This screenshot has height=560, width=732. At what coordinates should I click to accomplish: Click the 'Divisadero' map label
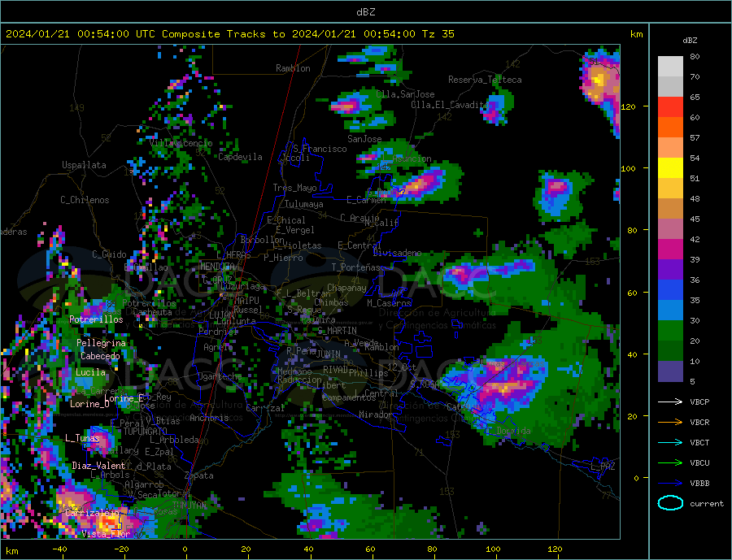(397, 253)
